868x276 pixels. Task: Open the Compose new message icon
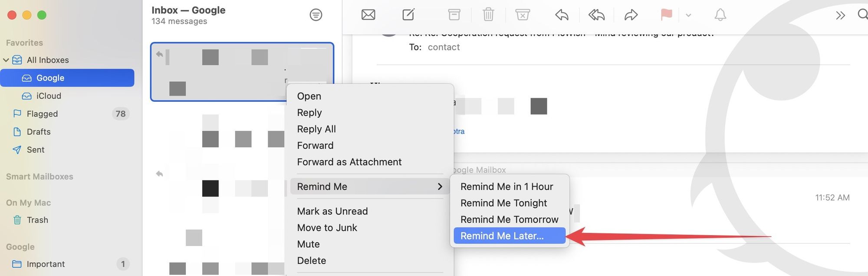[408, 14]
